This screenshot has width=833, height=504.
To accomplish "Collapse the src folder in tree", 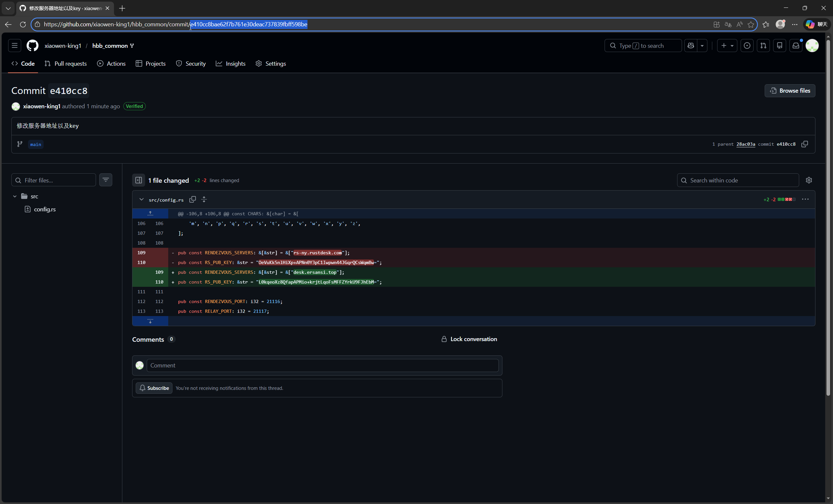I will [x=15, y=196].
